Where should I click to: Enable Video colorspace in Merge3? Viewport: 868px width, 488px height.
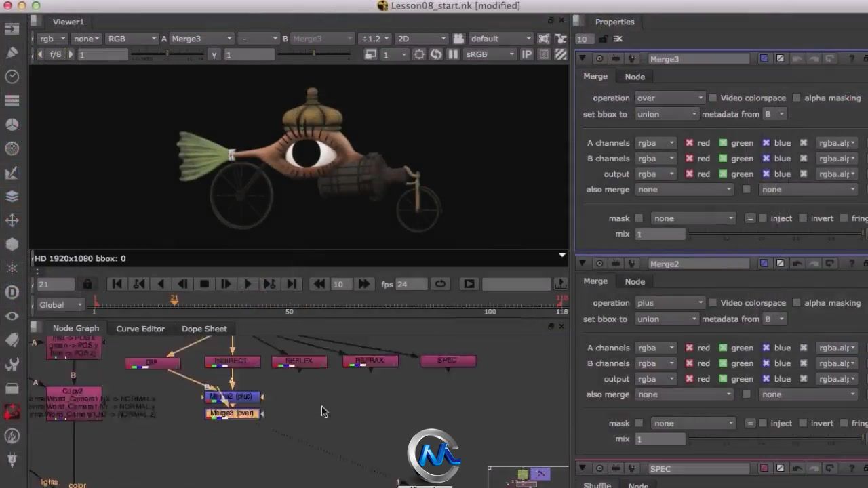pos(712,98)
